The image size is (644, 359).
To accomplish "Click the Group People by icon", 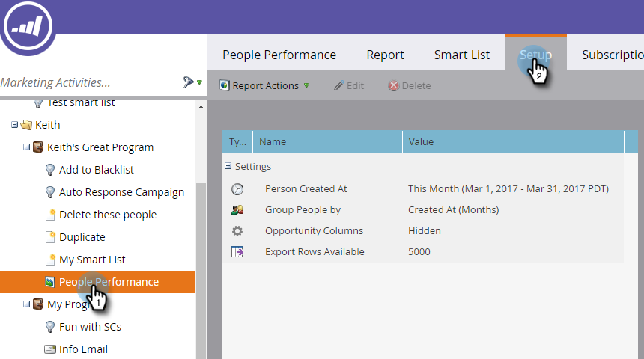I will [237, 210].
